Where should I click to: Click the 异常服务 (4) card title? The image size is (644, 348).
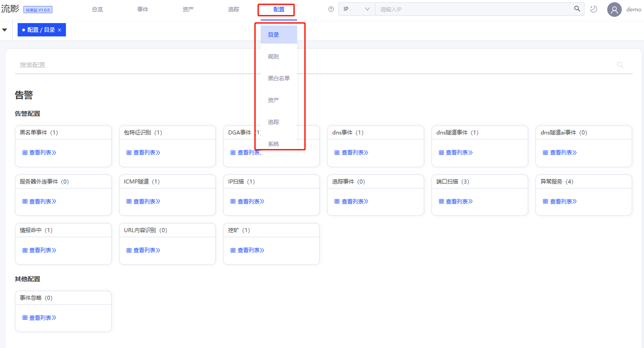[557, 181]
